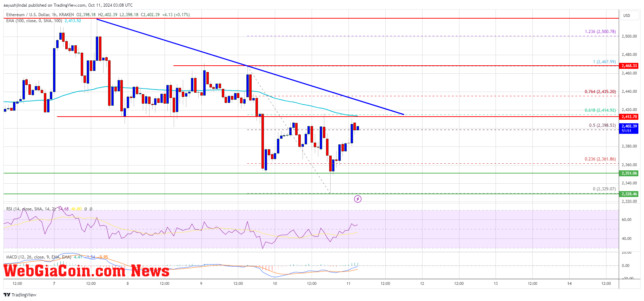This screenshot has height=301, width=644.
Task: Click the green 2,328.46 price tag
Action: coord(629,194)
